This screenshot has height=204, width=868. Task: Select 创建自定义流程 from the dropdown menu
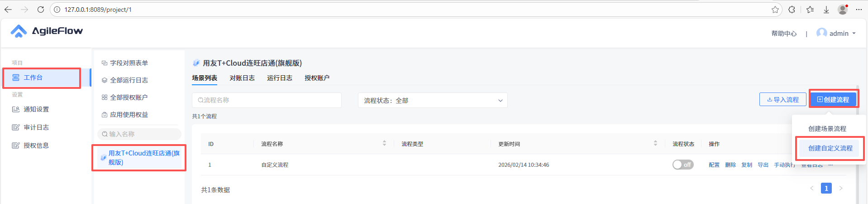[830, 148]
